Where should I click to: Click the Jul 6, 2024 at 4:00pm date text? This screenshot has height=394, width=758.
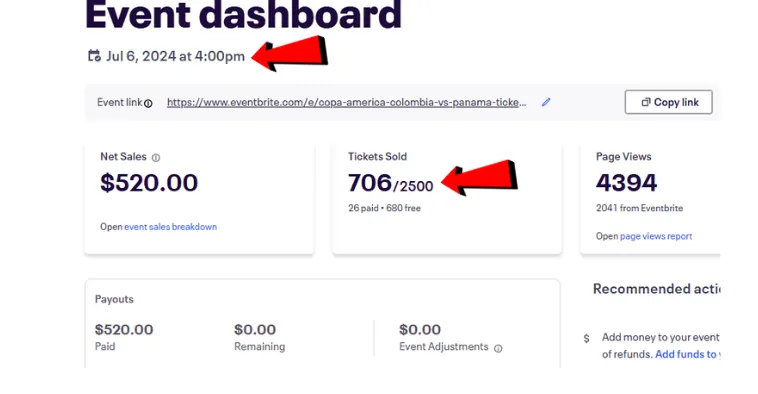(x=175, y=56)
